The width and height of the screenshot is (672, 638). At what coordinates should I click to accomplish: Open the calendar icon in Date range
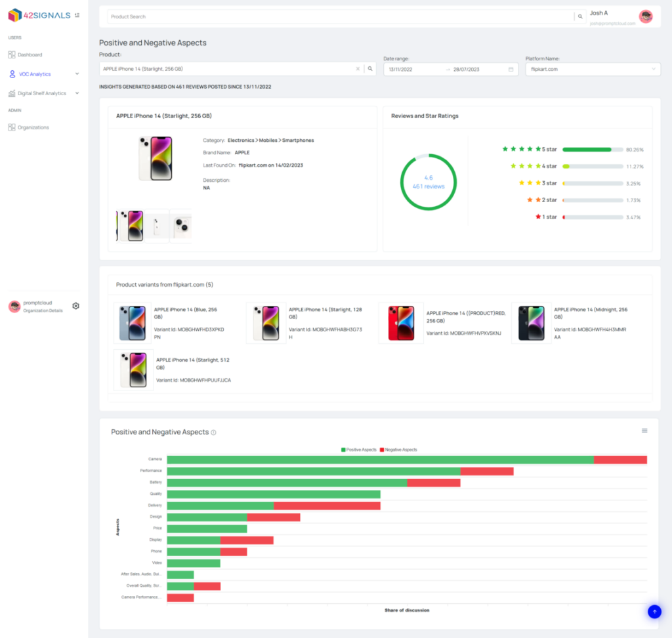coord(511,69)
